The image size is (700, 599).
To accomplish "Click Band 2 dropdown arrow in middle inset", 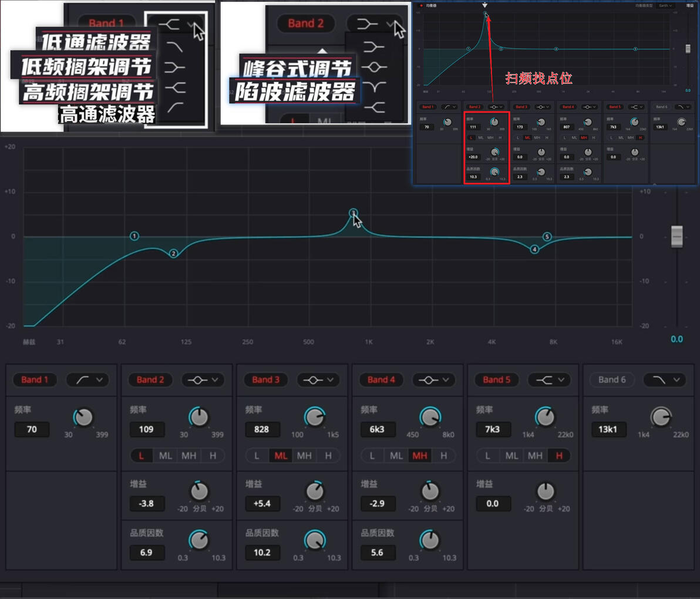I will coord(391,24).
